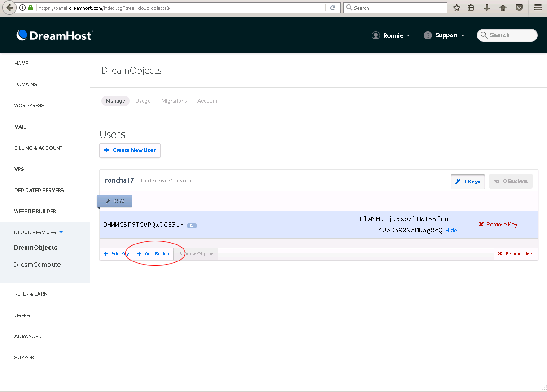The image size is (547, 392).
Task: Focus the DreamHost panel search field
Action: point(507,35)
